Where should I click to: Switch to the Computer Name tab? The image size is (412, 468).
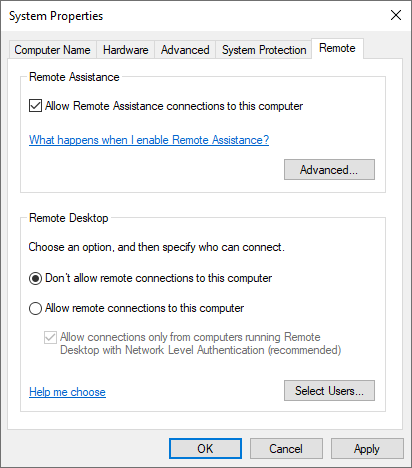[53, 50]
